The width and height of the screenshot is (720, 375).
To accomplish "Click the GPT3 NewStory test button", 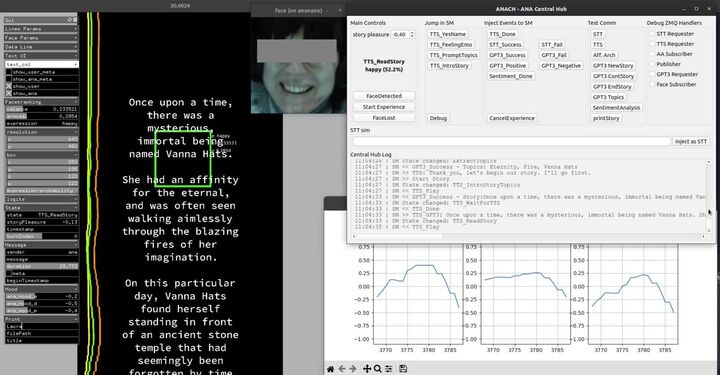I will coord(613,66).
